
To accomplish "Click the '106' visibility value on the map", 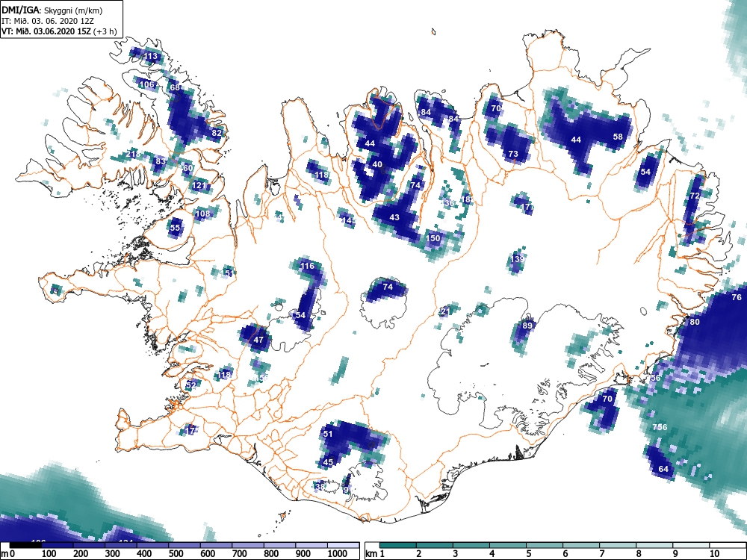I will point(146,85).
